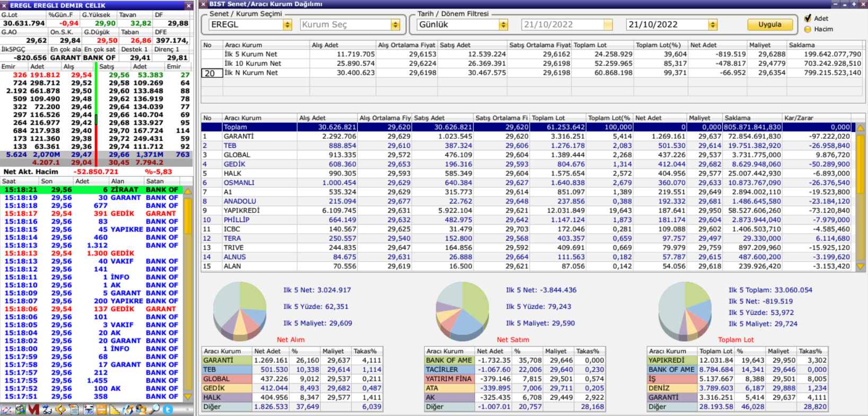Screen dimensions: 868x416
Task: Sort by Alış Adet column in broker table
Action: coord(327,118)
